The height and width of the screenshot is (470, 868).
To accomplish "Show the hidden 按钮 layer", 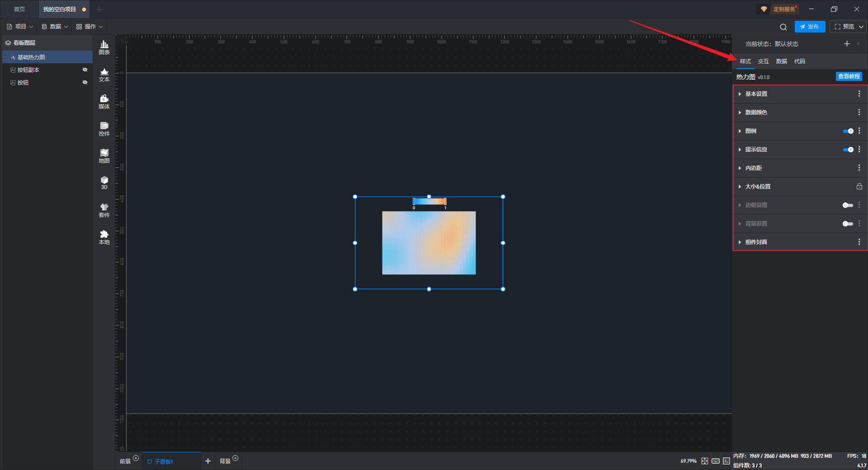I will (x=85, y=82).
